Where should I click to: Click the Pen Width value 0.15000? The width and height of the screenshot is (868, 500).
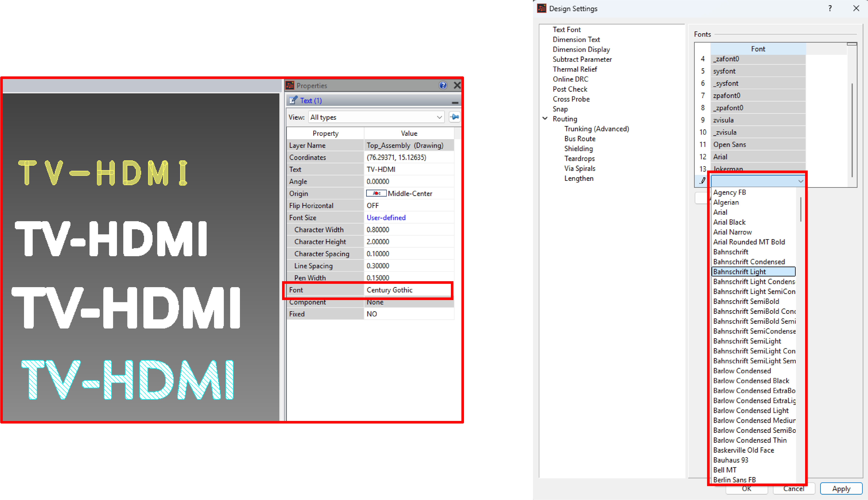click(409, 278)
